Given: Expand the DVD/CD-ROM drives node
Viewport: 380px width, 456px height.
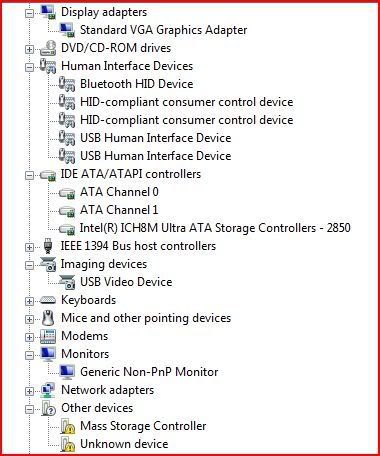Looking at the screenshot, I should (x=29, y=49).
